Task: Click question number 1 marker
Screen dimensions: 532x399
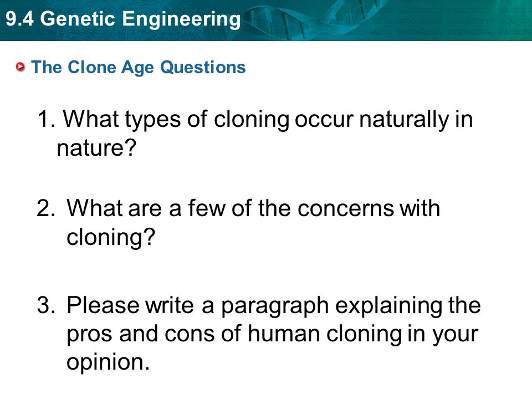Action: (x=46, y=119)
